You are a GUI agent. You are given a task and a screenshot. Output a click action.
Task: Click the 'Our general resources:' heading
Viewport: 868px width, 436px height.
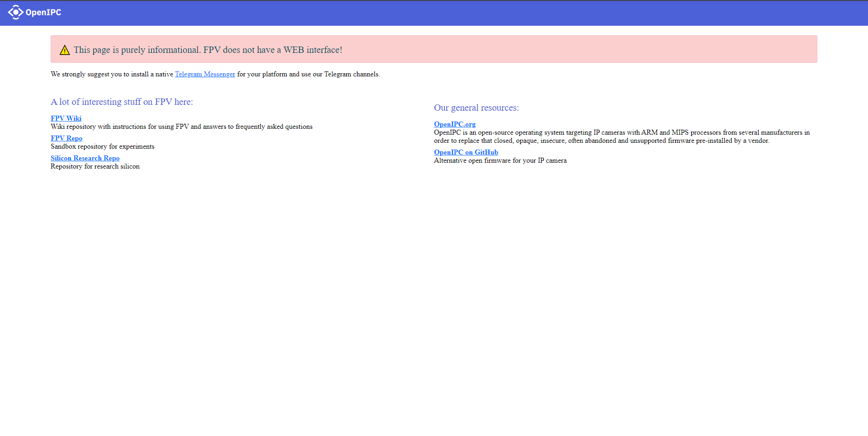476,108
